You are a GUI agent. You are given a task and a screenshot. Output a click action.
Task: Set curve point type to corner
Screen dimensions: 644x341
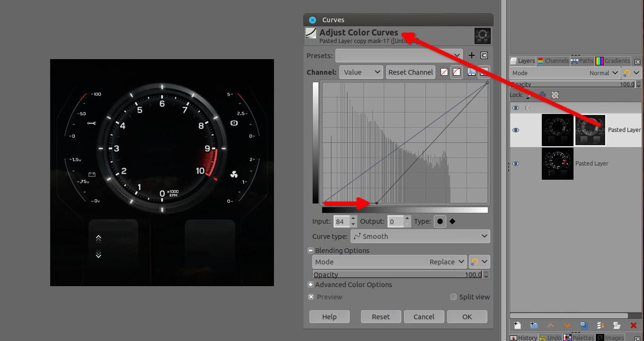(453, 221)
